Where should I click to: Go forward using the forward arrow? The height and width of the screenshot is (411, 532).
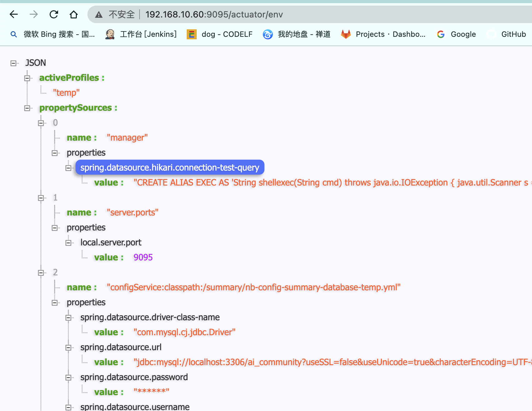click(x=34, y=14)
